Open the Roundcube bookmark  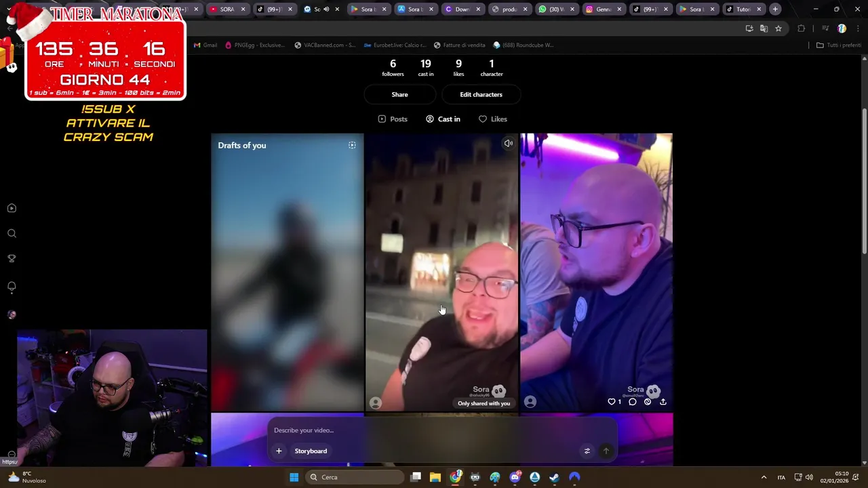pyautogui.click(x=523, y=45)
